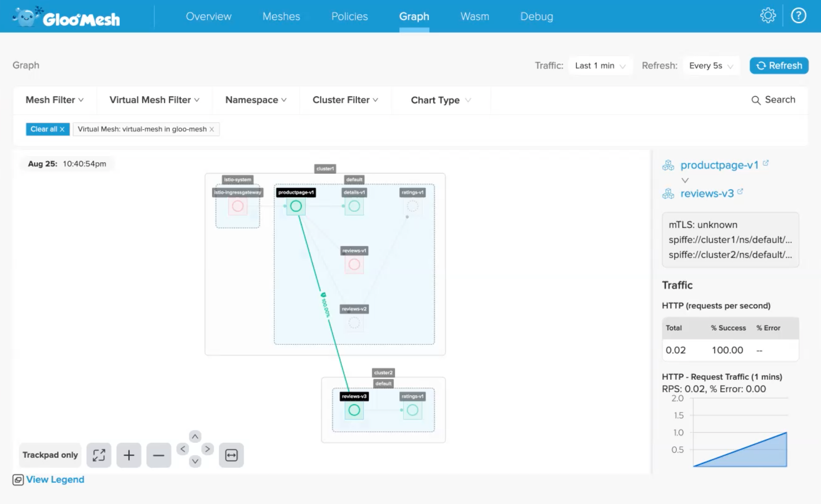Click the Aug 25 timestamp
The width and height of the screenshot is (821, 504).
click(x=67, y=164)
